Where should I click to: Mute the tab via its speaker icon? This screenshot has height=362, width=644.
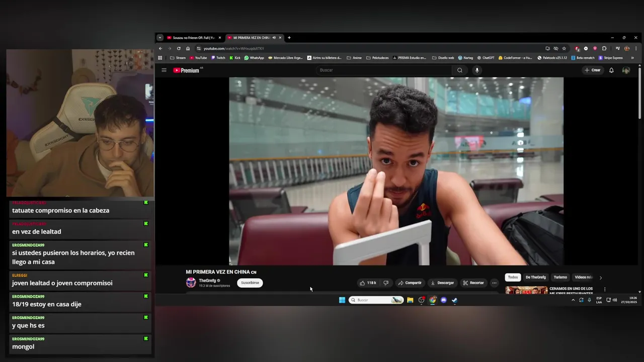(x=274, y=38)
